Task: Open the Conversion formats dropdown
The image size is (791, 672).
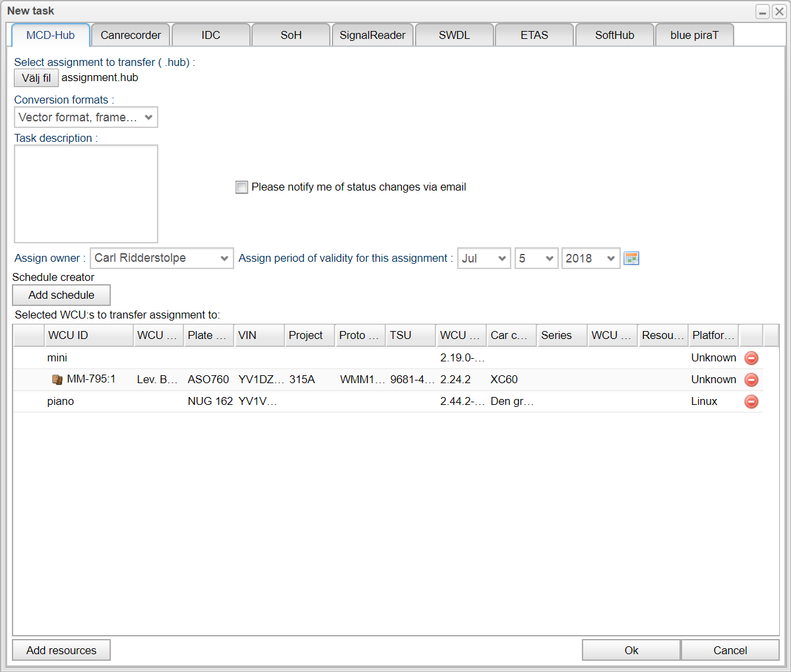Action: point(86,117)
